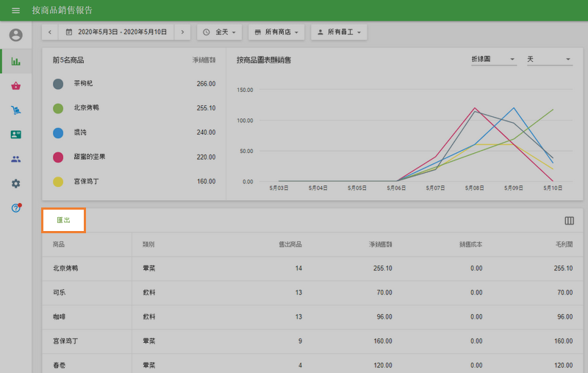The image size is (588, 373).
Task: Open the shopping basket items icon
Action: tap(15, 86)
